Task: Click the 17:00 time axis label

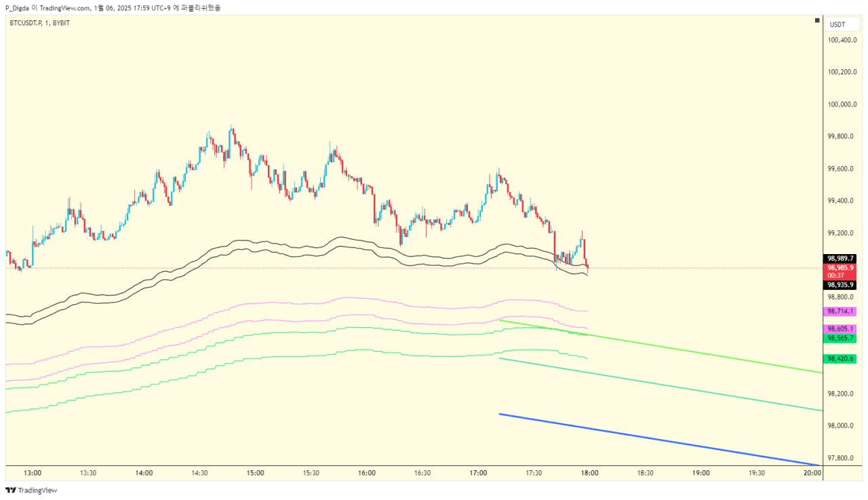Action: point(478,473)
